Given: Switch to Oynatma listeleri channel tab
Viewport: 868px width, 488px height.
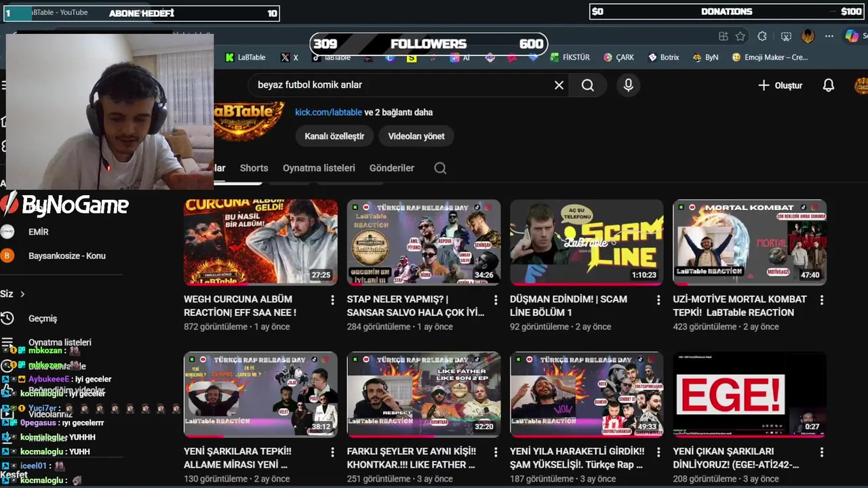Looking at the screenshot, I should 319,168.
